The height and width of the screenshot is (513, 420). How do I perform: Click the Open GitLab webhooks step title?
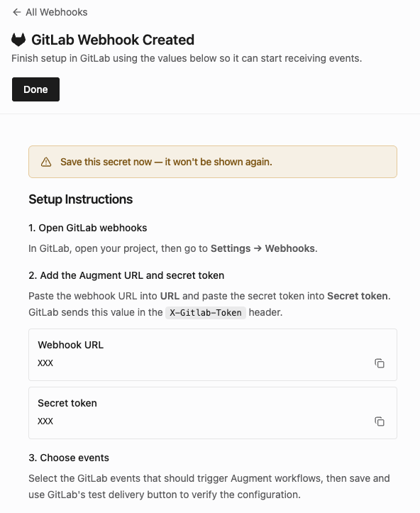[x=88, y=228]
